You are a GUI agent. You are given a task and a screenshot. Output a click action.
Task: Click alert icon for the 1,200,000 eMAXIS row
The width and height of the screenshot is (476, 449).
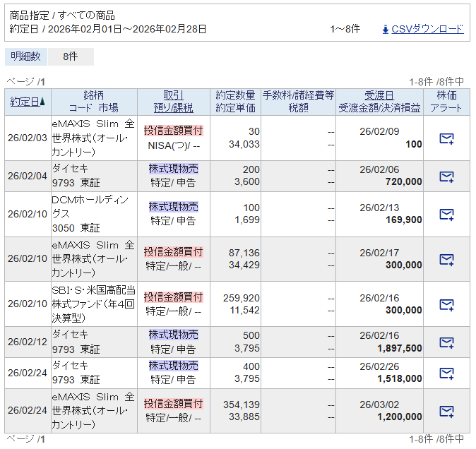[x=446, y=411]
